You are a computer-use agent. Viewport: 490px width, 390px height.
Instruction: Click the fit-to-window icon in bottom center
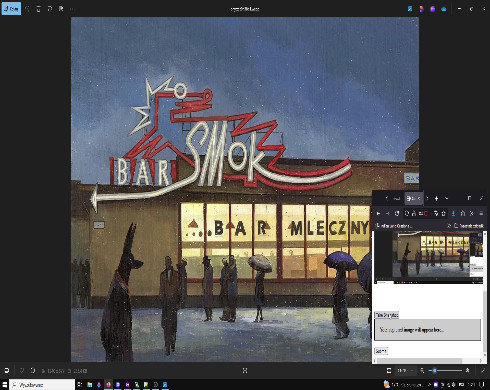point(245,370)
